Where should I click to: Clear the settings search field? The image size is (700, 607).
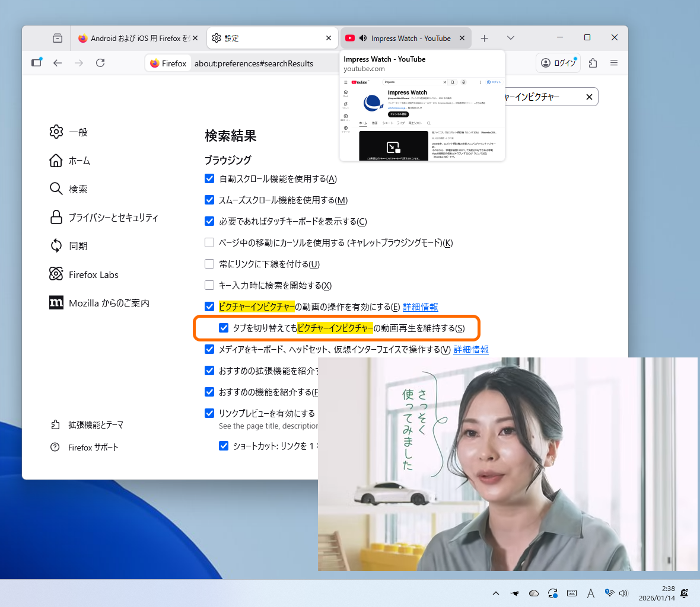[x=589, y=97]
